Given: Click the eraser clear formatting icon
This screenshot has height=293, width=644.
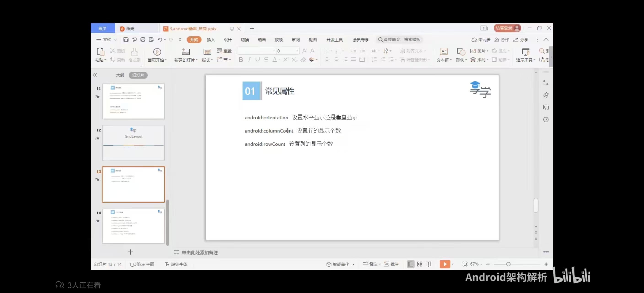Looking at the screenshot, I should pos(303,60).
